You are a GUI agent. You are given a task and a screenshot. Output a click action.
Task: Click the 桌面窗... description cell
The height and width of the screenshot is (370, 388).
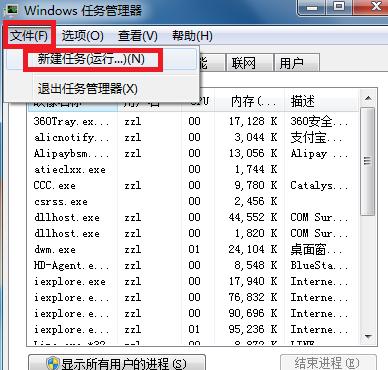(316, 249)
